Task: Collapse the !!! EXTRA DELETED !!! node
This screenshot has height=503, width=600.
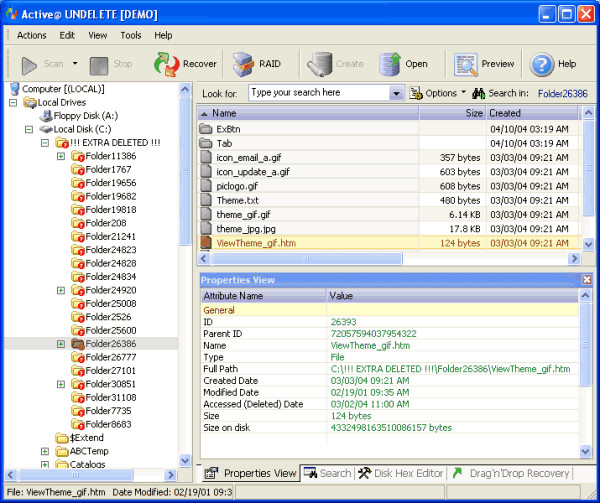Action: pyautogui.click(x=45, y=143)
